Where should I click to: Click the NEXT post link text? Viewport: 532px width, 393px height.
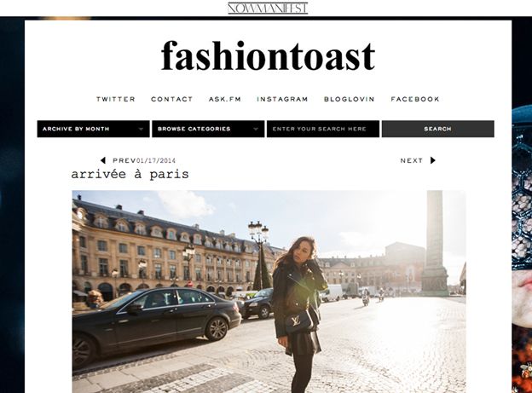[412, 160]
